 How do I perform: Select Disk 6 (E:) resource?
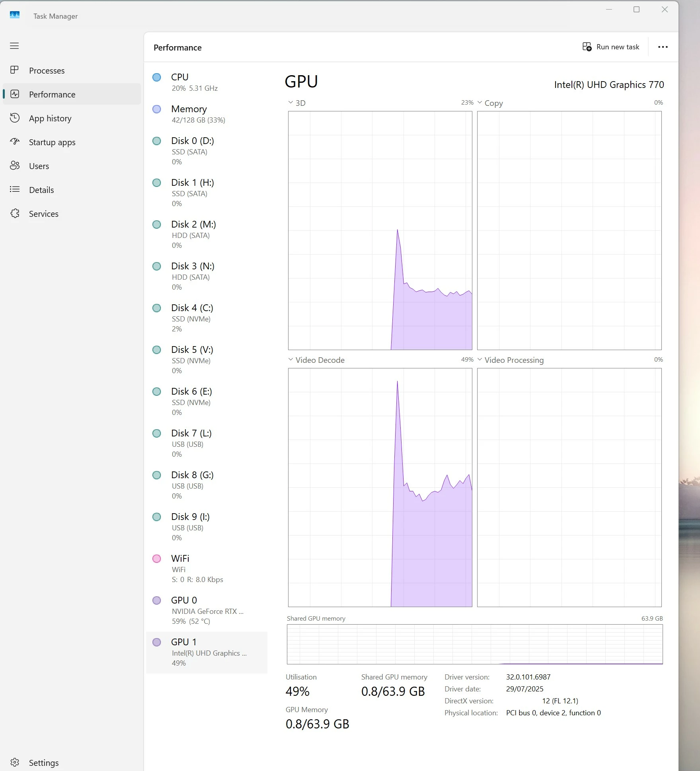207,401
